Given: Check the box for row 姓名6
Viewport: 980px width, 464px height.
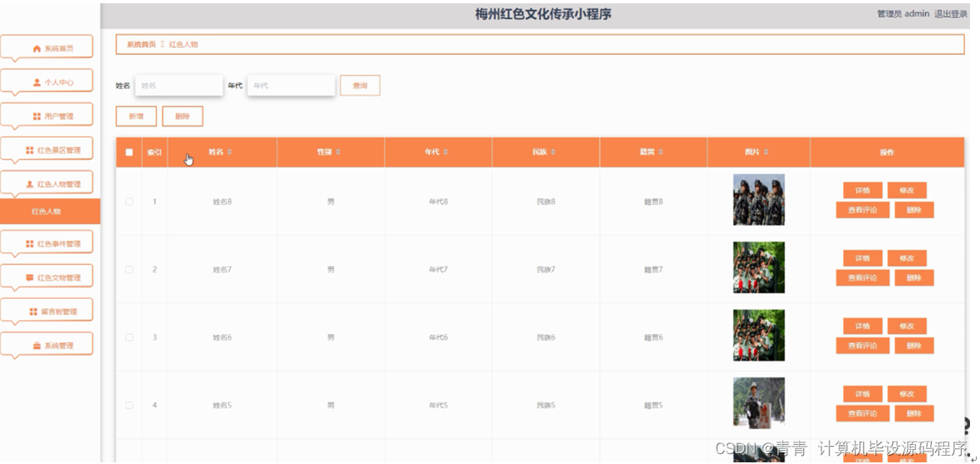Looking at the screenshot, I should pyautogui.click(x=130, y=337).
